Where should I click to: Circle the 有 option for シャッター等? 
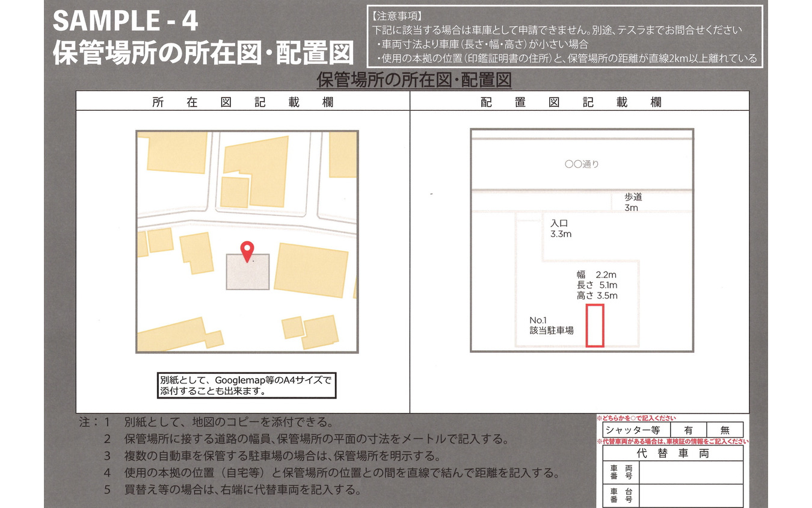click(688, 430)
